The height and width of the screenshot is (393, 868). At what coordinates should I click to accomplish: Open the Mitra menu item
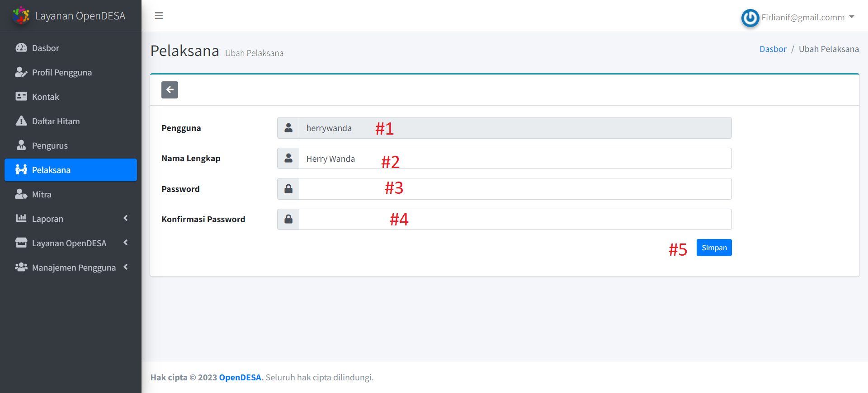point(71,194)
